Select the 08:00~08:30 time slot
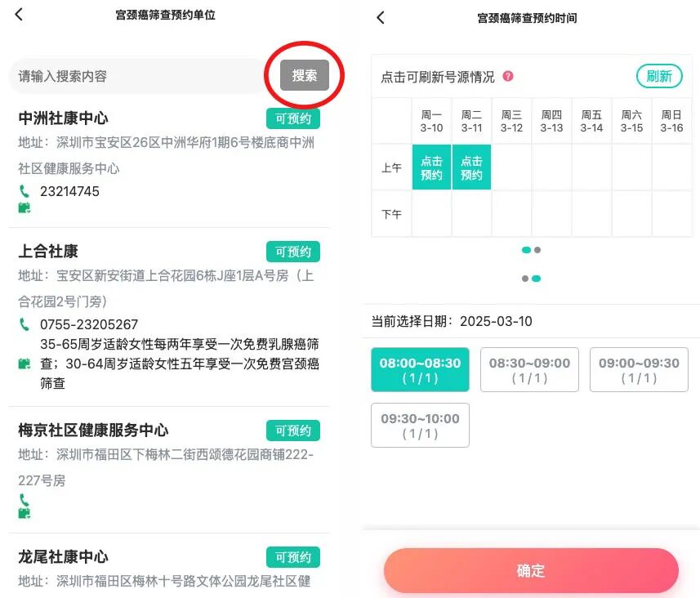Viewport: 700px width, 598px height. coord(420,370)
